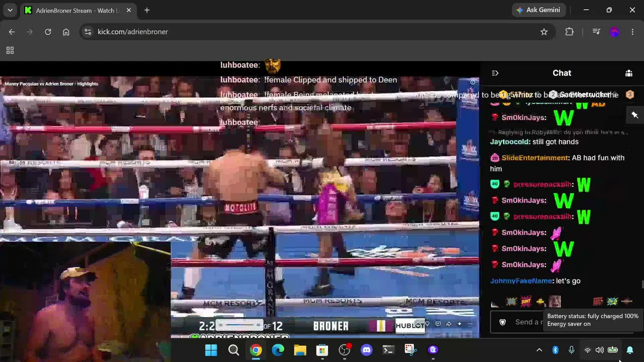This screenshot has height=362, width=644.
Task: Open Discord from the taskbar
Action: (x=366, y=350)
